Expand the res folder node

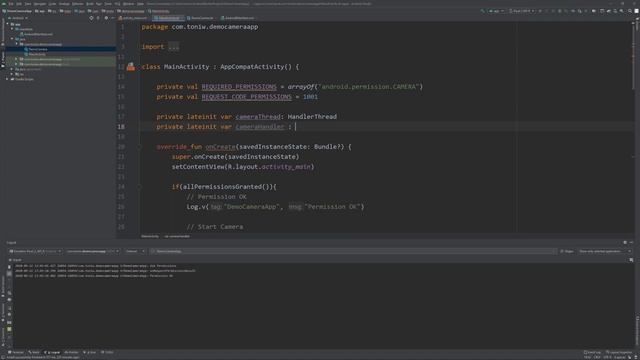click(12, 74)
